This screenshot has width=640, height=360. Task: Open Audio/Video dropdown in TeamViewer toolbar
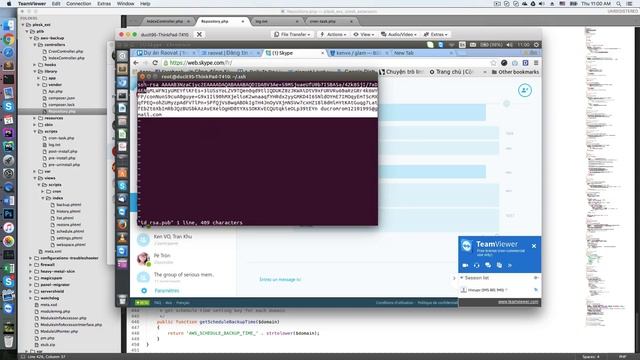coord(400,34)
